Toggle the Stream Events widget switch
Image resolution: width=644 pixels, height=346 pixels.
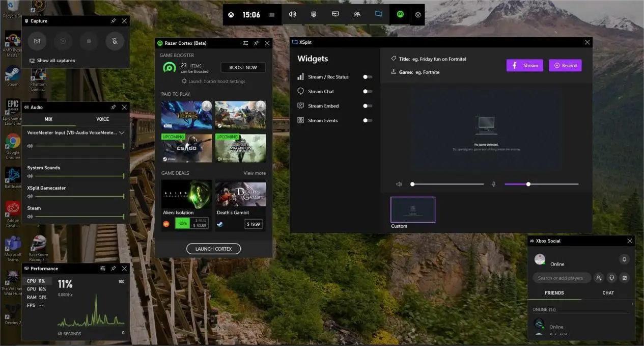pyautogui.click(x=368, y=120)
